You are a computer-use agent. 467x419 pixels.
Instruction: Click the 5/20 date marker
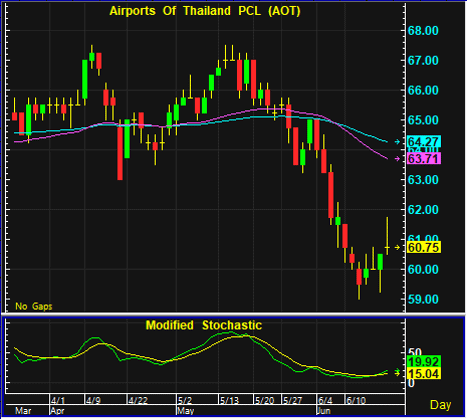click(x=264, y=400)
